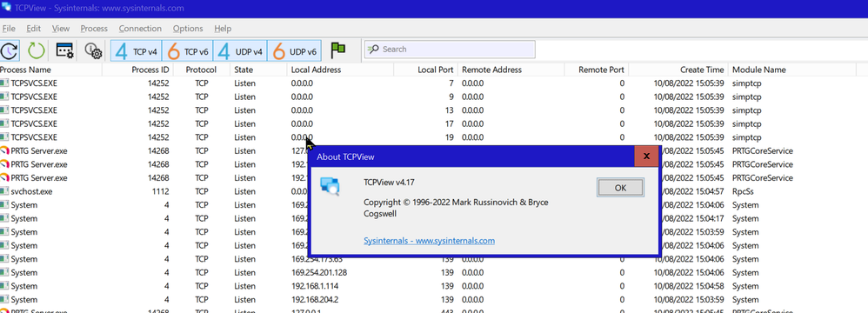This screenshot has height=313, width=868.
Task: Open the Process menu
Action: click(x=94, y=28)
